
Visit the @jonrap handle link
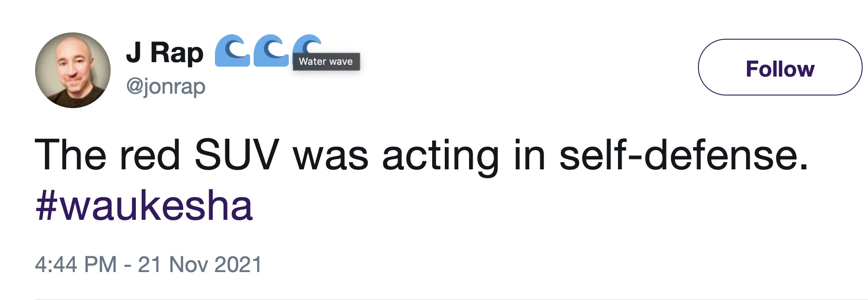click(166, 86)
